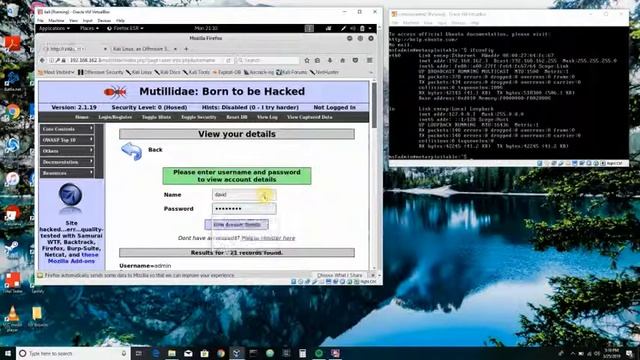Click the Firefox back navigation arrow
640x360 pixels.
coord(42,60)
